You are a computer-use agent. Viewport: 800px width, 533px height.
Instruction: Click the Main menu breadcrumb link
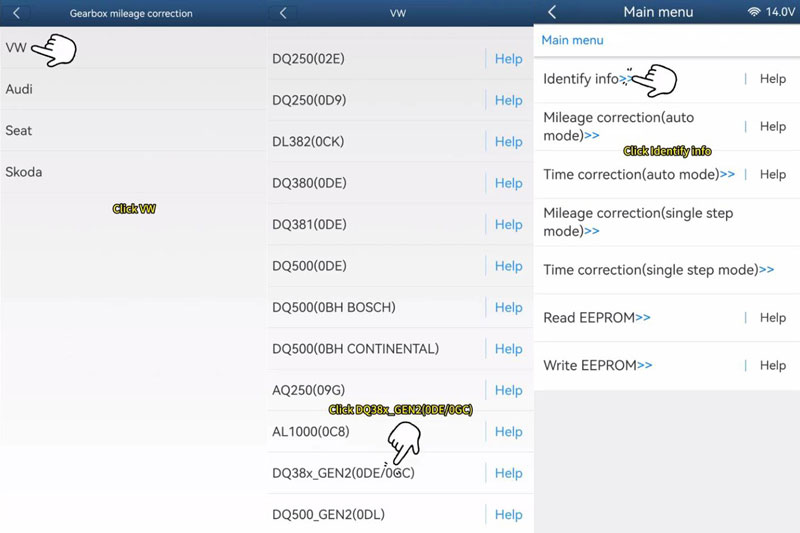[x=572, y=40]
